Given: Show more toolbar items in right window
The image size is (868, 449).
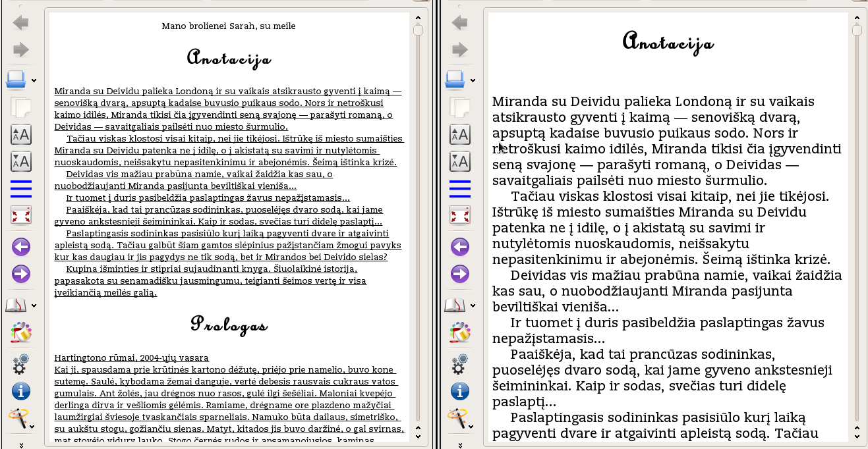Looking at the screenshot, I should [x=460, y=444].
